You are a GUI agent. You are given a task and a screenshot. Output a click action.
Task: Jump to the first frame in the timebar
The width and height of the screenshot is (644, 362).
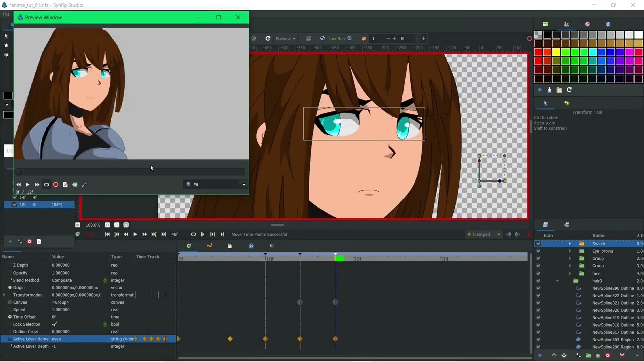pyautogui.click(x=107, y=234)
